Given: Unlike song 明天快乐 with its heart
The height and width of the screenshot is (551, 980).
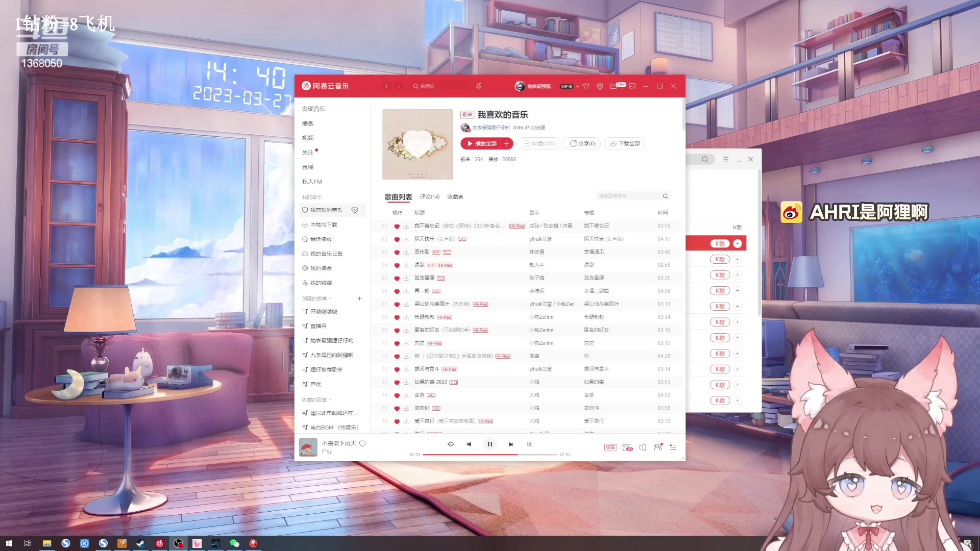Looking at the screenshot, I should pyautogui.click(x=397, y=239).
